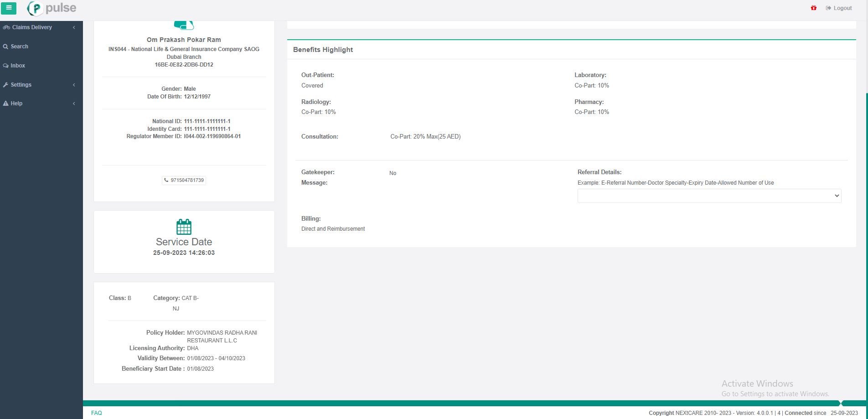Image resolution: width=868 pixels, height=419 pixels.
Task: Click the chat bubbles icon beside Inbox
Action: [x=5, y=66]
